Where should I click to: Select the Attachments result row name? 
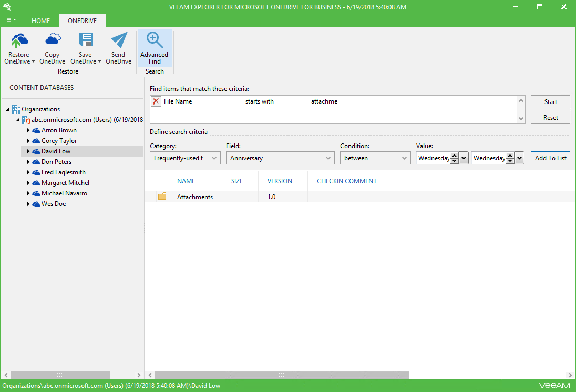[x=194, y=197]
